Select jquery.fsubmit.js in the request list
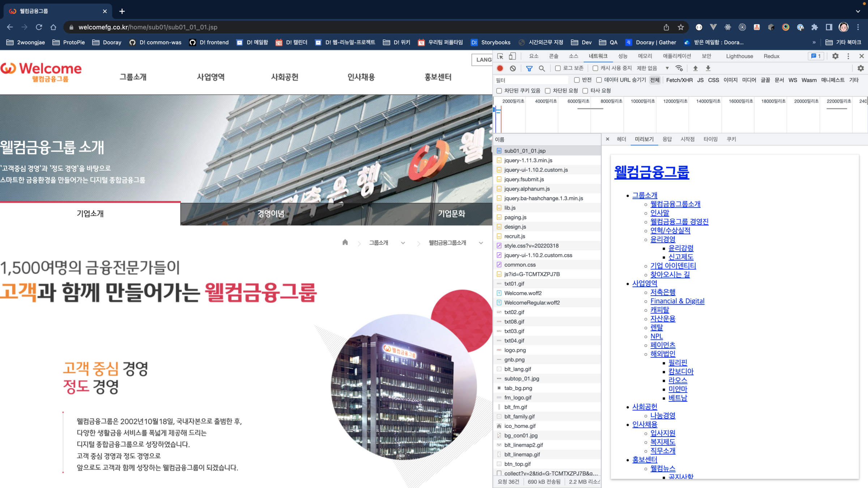Screen dimensions: 868x488 [x=524, y=179]
